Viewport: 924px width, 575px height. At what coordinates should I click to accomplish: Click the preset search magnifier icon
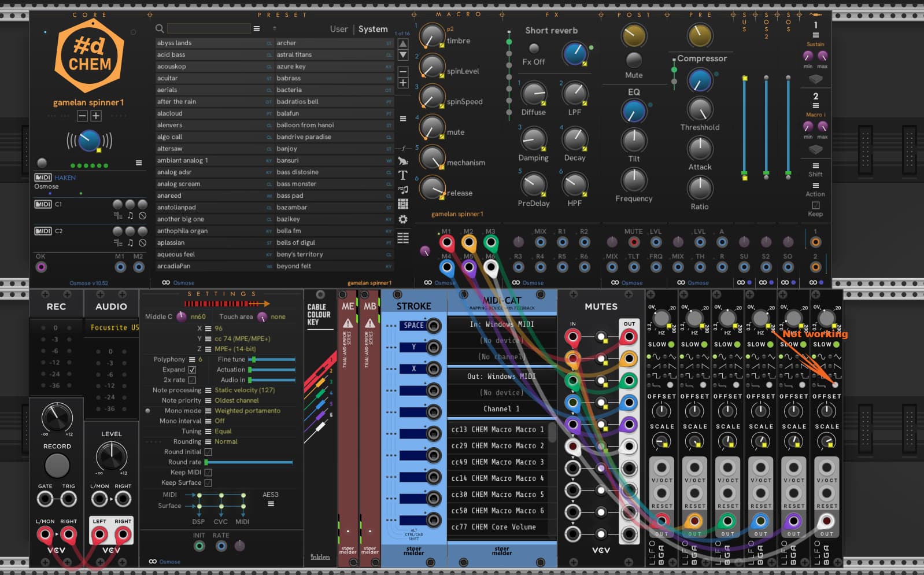pyautogui.click(x=160, y=28)
